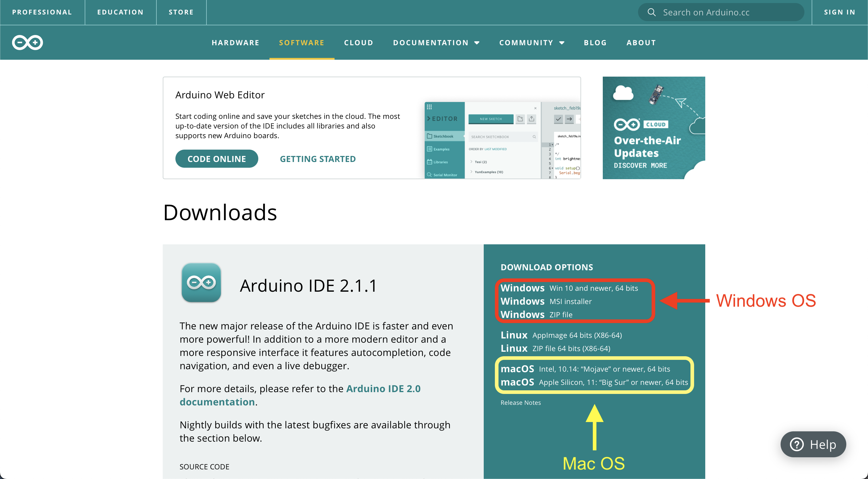Click the Arduino IDE 2.1.1 app icon
868x479 pixels.
point(201,283)
